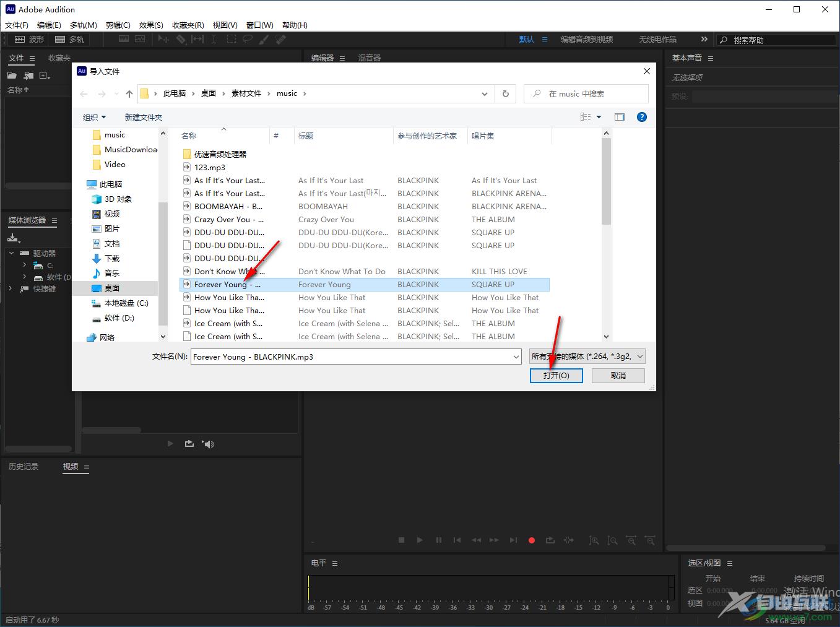Move playhead to next marker
Viewport: 840px width, 627px height.
coord(513,540)
